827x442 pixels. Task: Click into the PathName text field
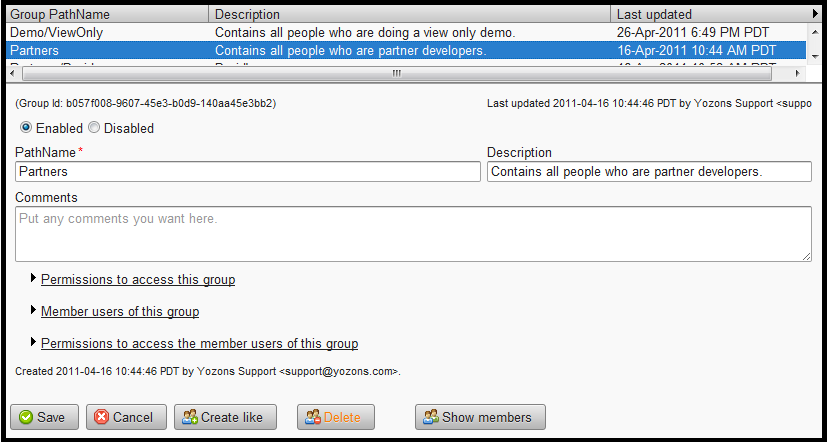pyautogui.click(x=248, y=172)
